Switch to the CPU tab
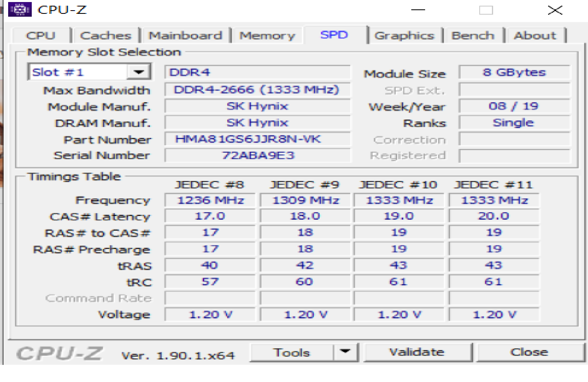This screenshot has width=588, height=382. click(41, 35)
